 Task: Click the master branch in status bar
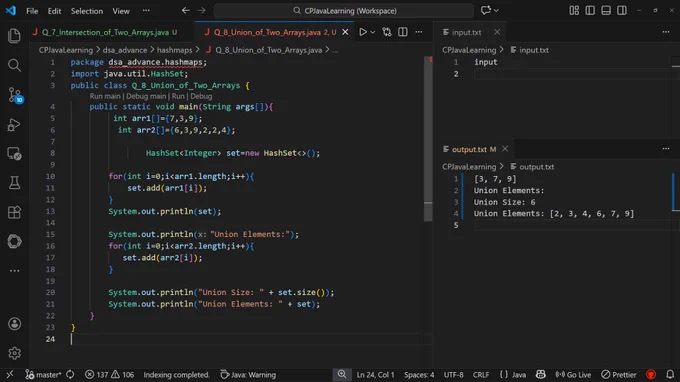[43, 375]
